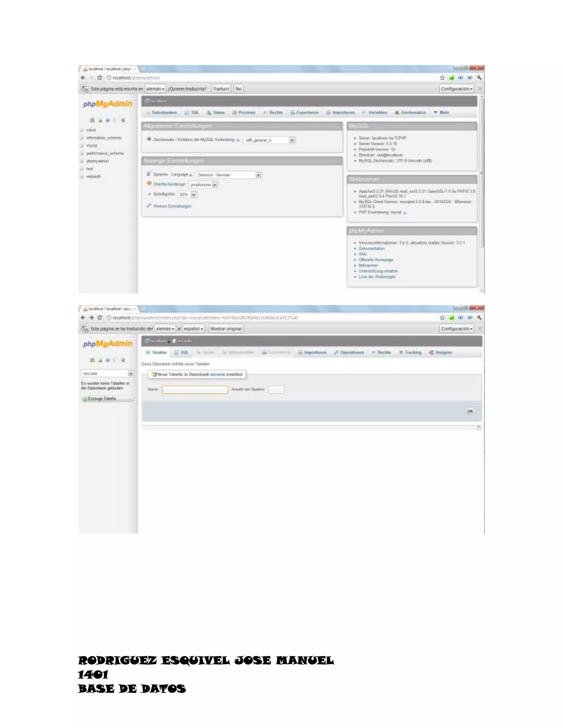Click green reload icon in lower phpMyAdmin sidebar
This screenshot has height=728, width=563.
123,360
